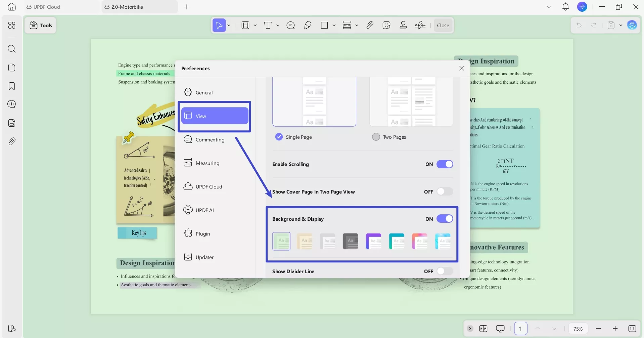Turn on Show Divider Line switch
The width and height of the screenshot is (644, 338).
(x=445, y=271)
